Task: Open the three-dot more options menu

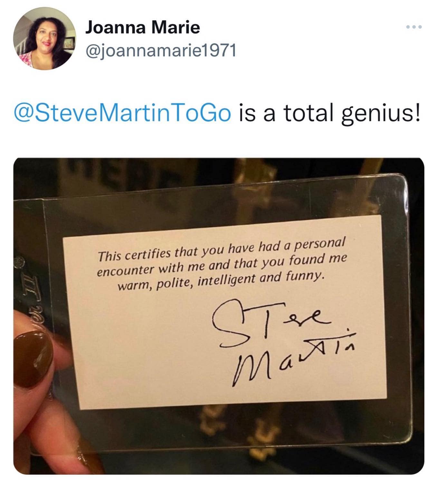Action: click(x=414, y=27)
